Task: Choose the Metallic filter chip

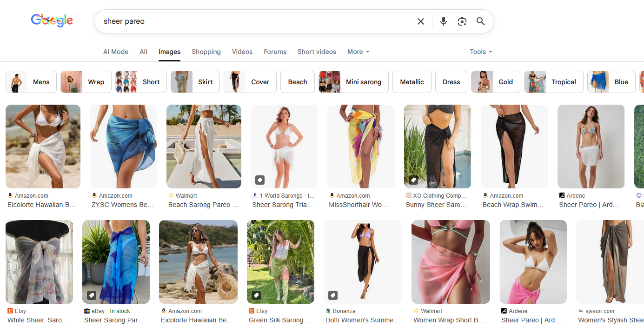Action: pos(412,82)
